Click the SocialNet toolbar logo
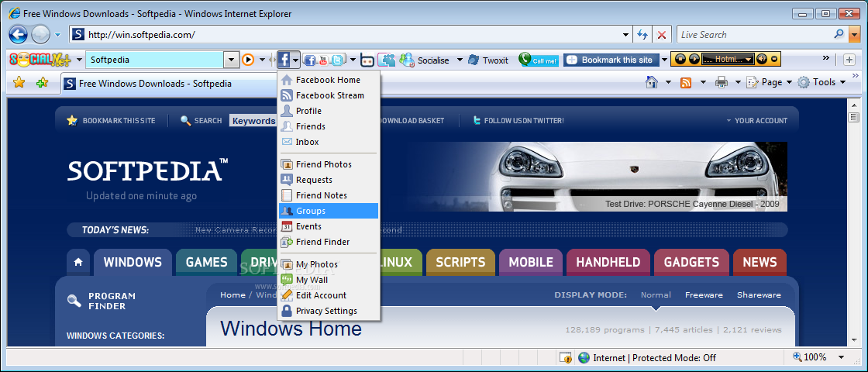Screen dimensions: 868x372 (x=40, y=60)
